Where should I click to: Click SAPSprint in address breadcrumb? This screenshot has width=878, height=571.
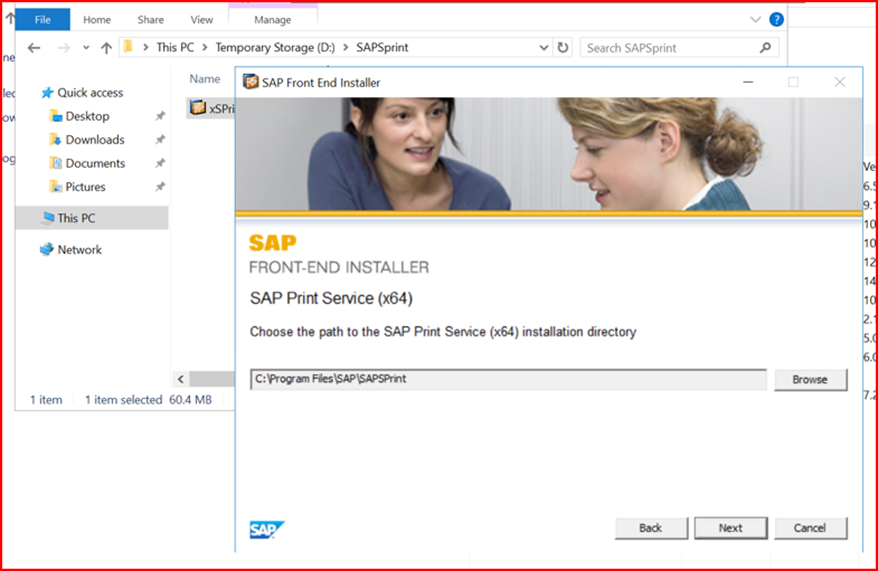tap(382, 48)
